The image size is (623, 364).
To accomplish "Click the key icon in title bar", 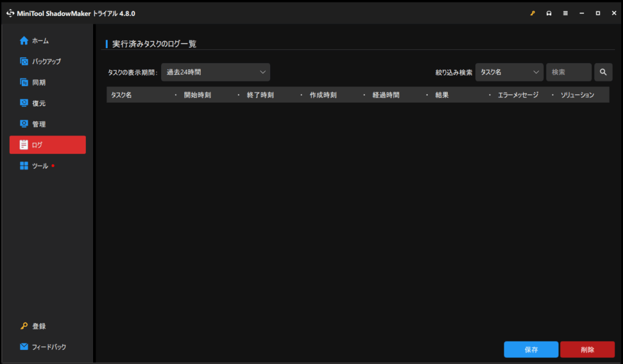I will (532, 13).
